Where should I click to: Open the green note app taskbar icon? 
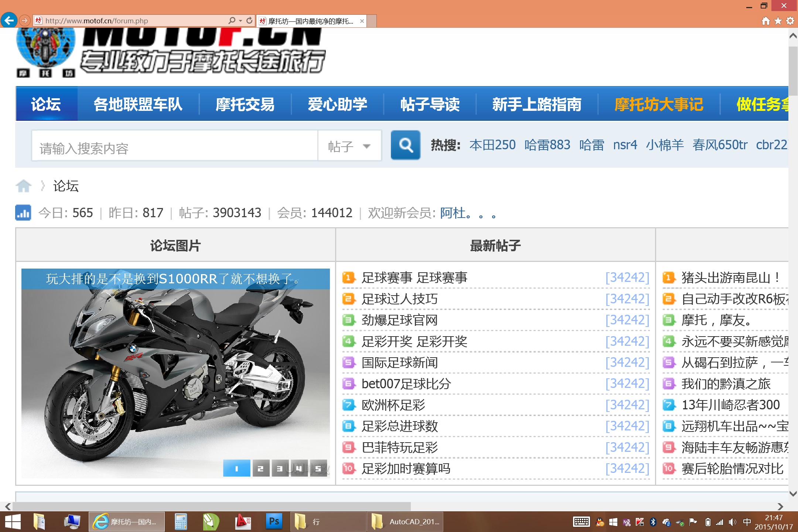click(x=211, y=522)
